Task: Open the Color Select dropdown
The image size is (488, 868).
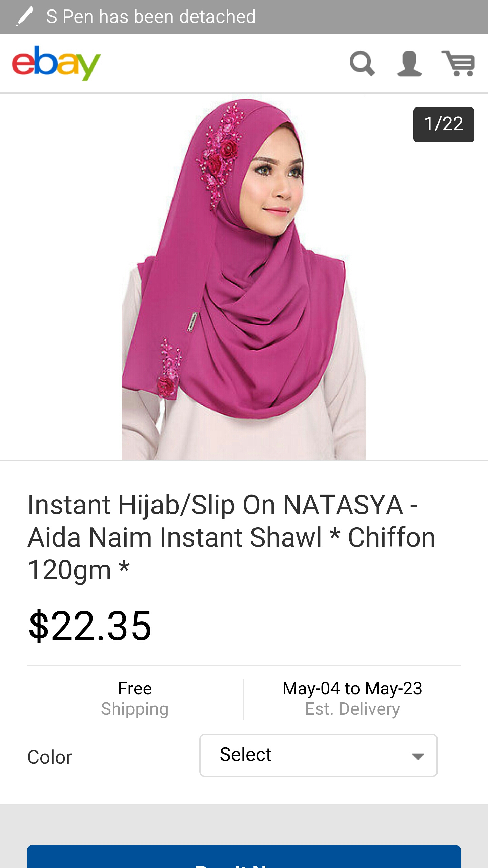Action: tap(318, 755)
